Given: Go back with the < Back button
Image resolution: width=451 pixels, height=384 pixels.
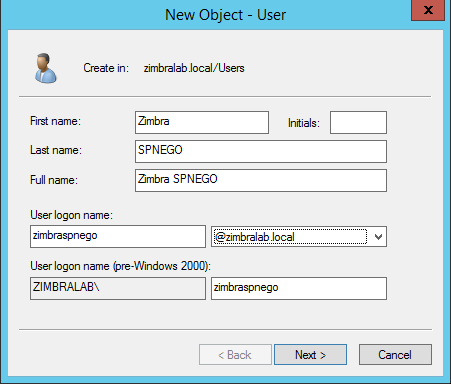Looking at the screenshot, I should (235, 355).
